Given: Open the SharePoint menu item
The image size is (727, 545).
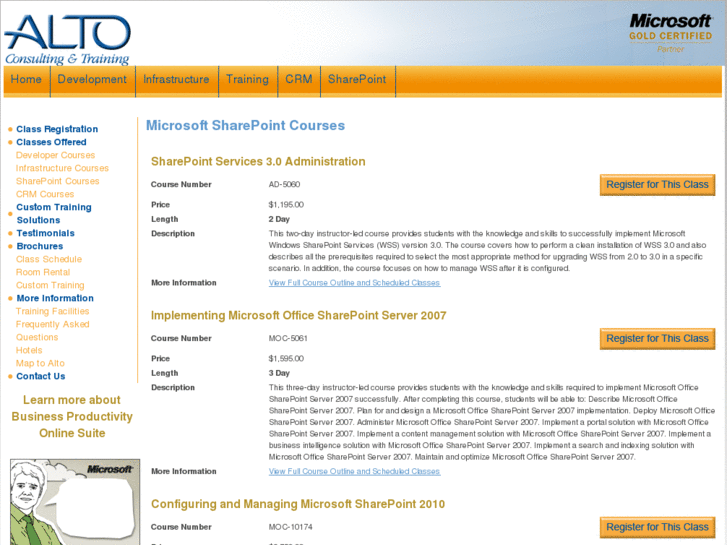Looking at the screenshot, I should [x=357, y=80].
